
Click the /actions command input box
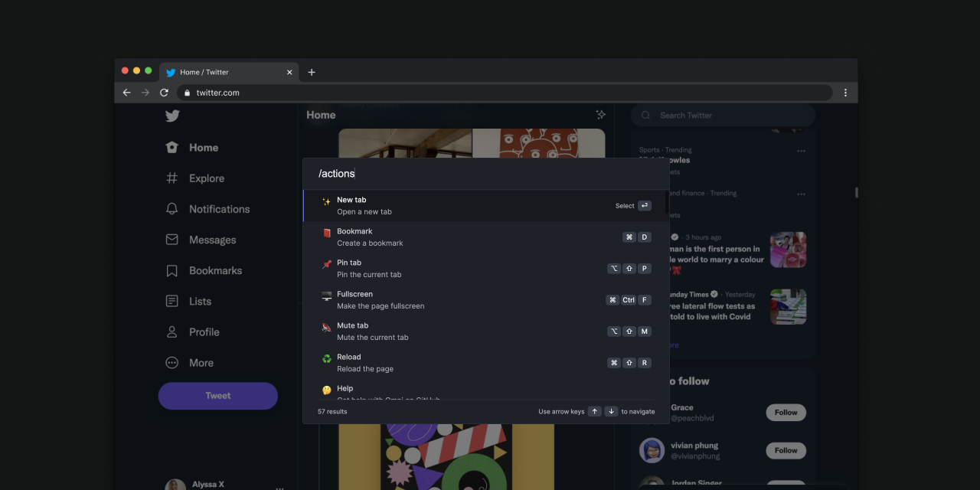pos(485,174)
